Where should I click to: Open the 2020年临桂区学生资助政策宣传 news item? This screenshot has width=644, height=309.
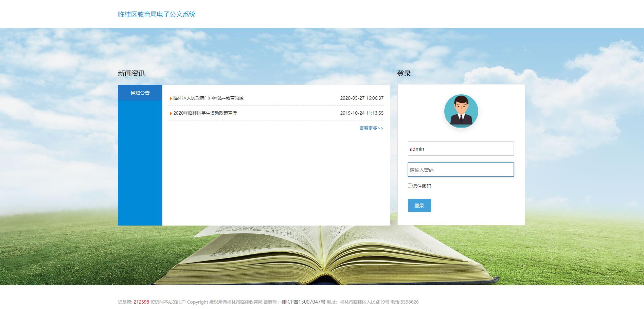pos(205,113)
